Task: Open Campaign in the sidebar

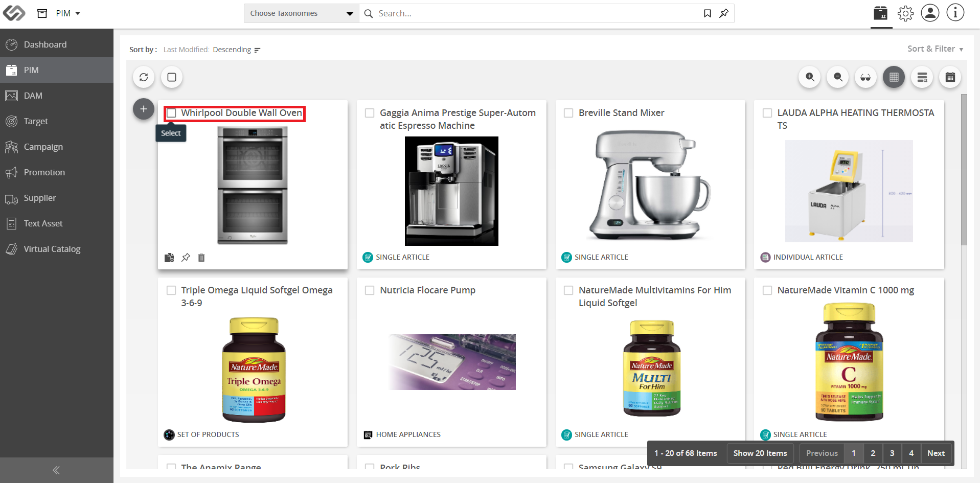Action: point(57,147)
